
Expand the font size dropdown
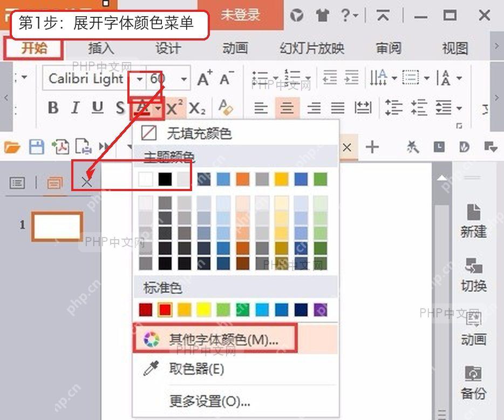pos(183,79)
